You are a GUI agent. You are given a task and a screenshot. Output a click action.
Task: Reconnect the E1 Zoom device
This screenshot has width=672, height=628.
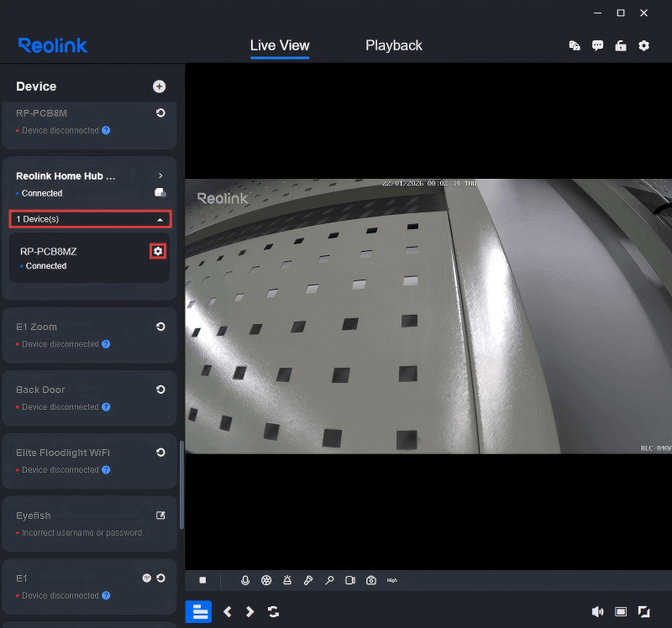(160, 327)
